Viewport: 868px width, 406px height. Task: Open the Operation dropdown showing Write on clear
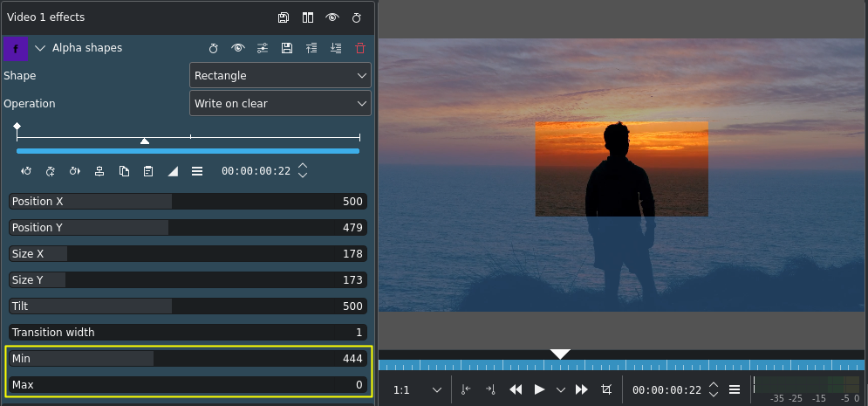pyautogui.click(x=280, y=104)
